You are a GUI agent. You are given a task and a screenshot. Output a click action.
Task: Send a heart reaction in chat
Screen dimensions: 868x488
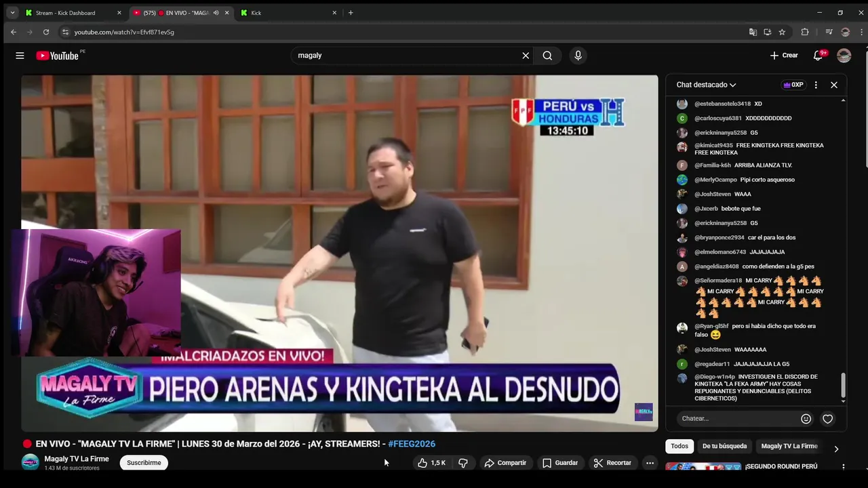click(x=827, y=419)
